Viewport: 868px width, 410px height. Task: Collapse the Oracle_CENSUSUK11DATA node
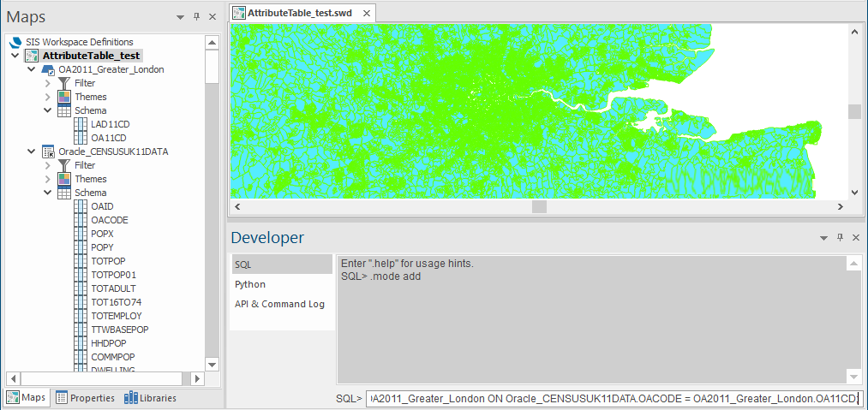tap(31, 152)
